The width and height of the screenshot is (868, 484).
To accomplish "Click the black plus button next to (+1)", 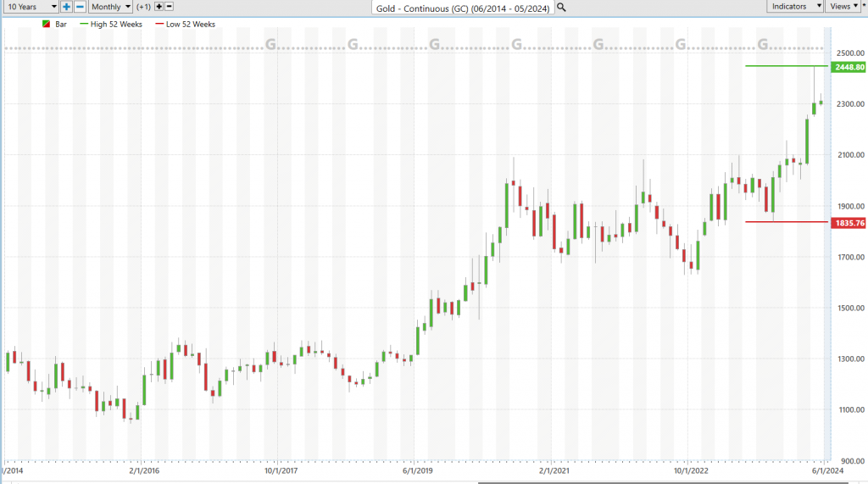I will click(159, 7).
